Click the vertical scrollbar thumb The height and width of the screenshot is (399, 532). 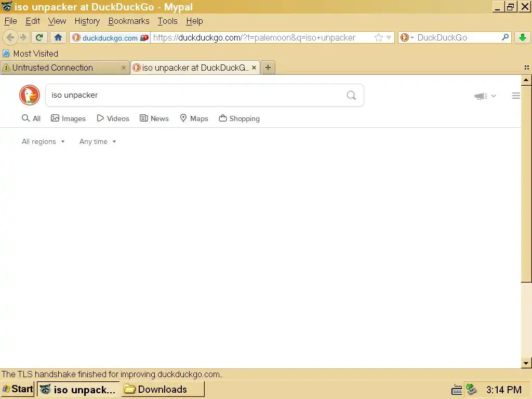(x=526, y=183)
